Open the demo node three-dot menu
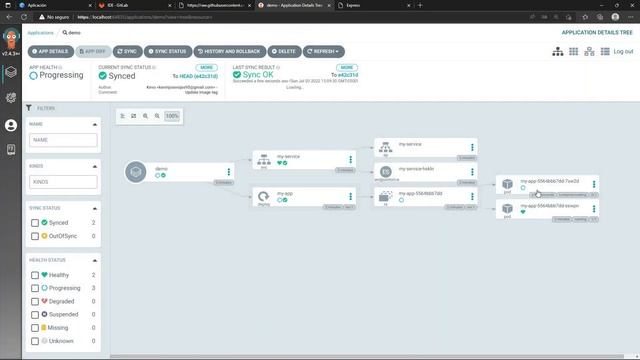 [229, 172]
